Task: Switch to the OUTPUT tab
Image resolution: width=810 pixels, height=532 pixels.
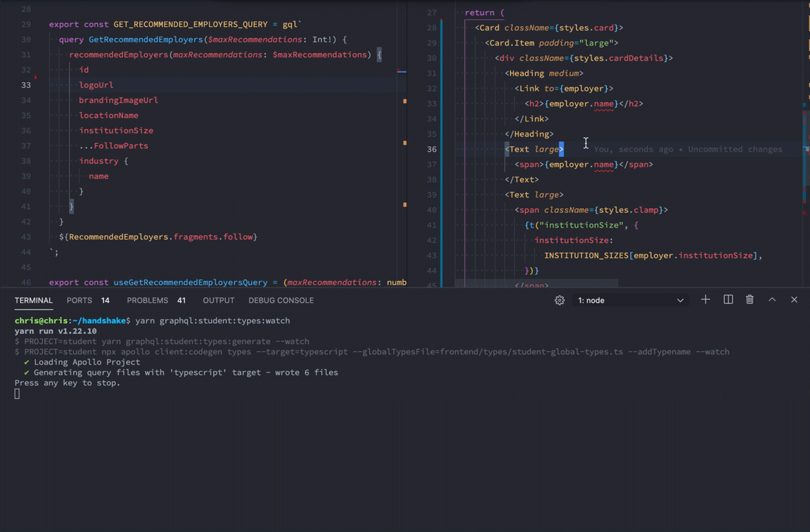Action: (219, 300)
